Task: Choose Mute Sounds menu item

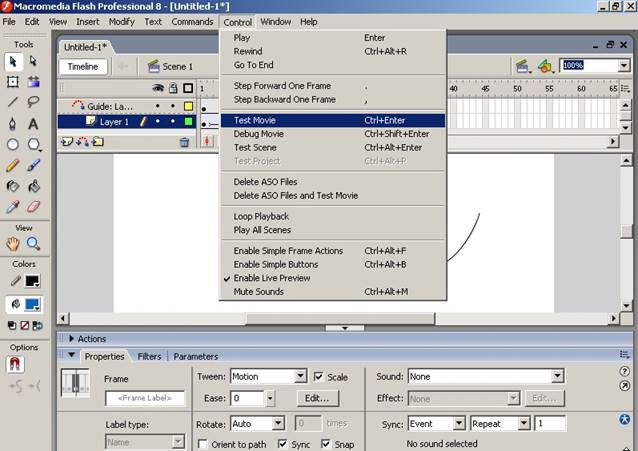Action: tap(333, 292)
